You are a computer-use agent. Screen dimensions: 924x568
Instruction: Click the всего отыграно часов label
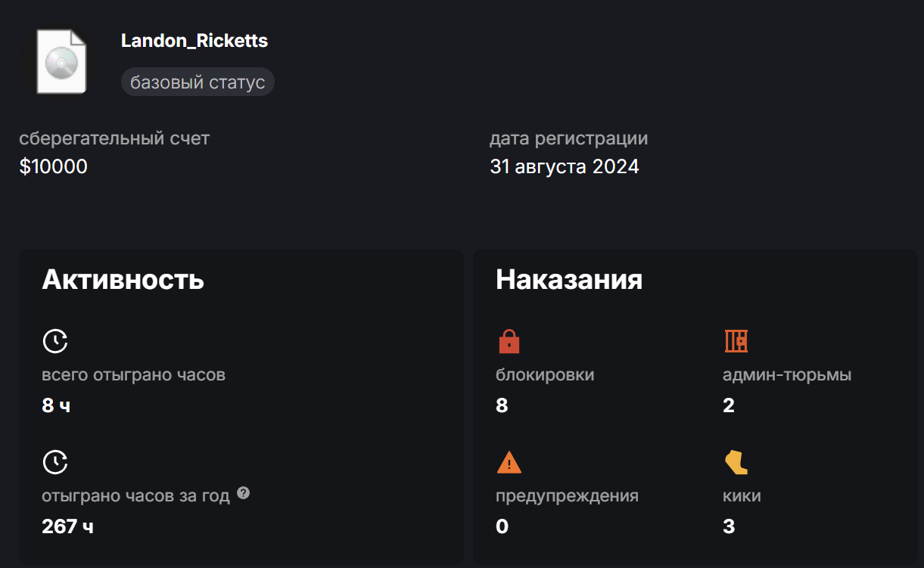click(x=133, y=374)
